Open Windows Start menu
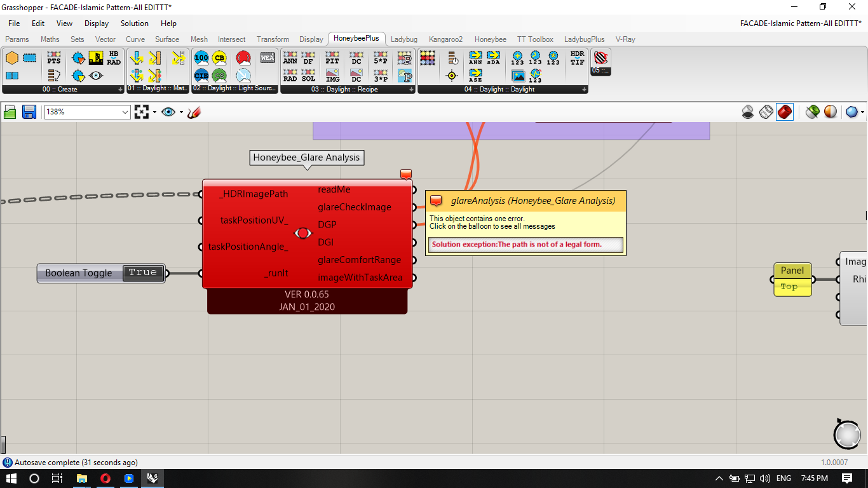This screenshot has width=868, height=488. (11, 478)
